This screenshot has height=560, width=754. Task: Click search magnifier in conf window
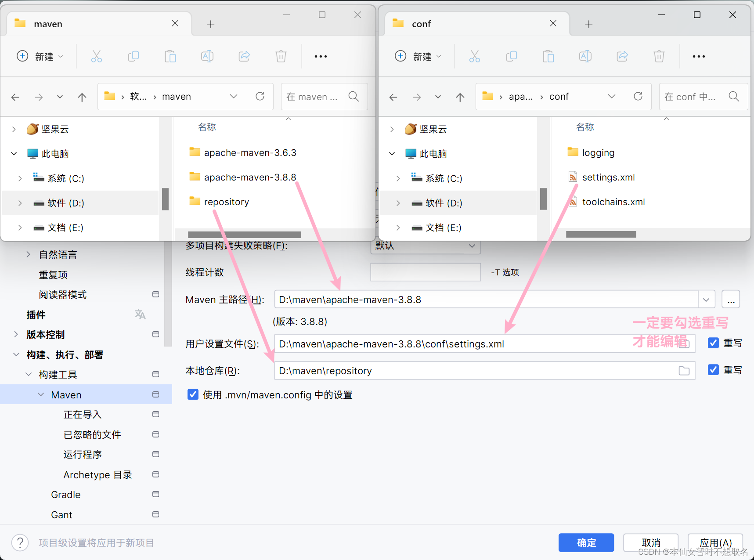point(734,96)
